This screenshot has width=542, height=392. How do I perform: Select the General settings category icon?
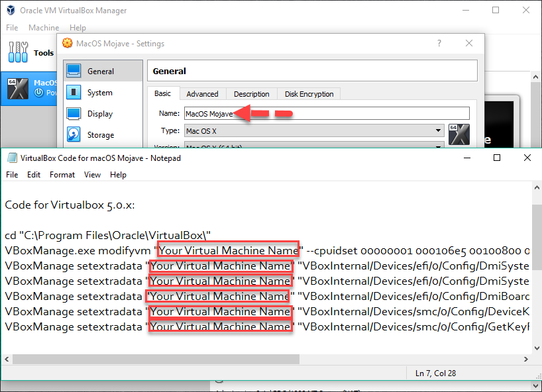74,72
